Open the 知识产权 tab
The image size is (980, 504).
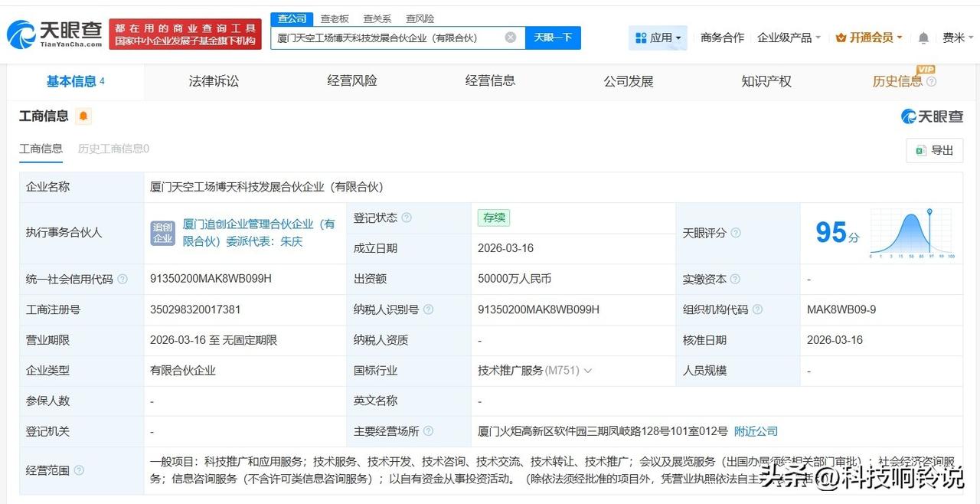point(766,81)
